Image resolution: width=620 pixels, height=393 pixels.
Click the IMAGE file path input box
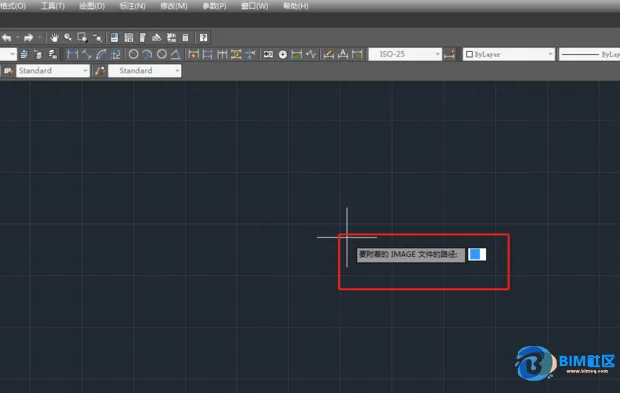click(x=477, y=254)
